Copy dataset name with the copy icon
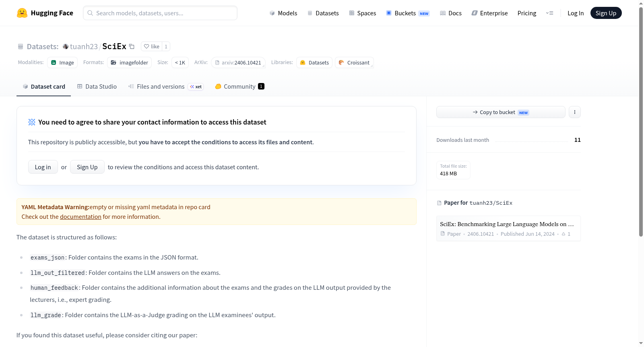 (x=132, y=46)
